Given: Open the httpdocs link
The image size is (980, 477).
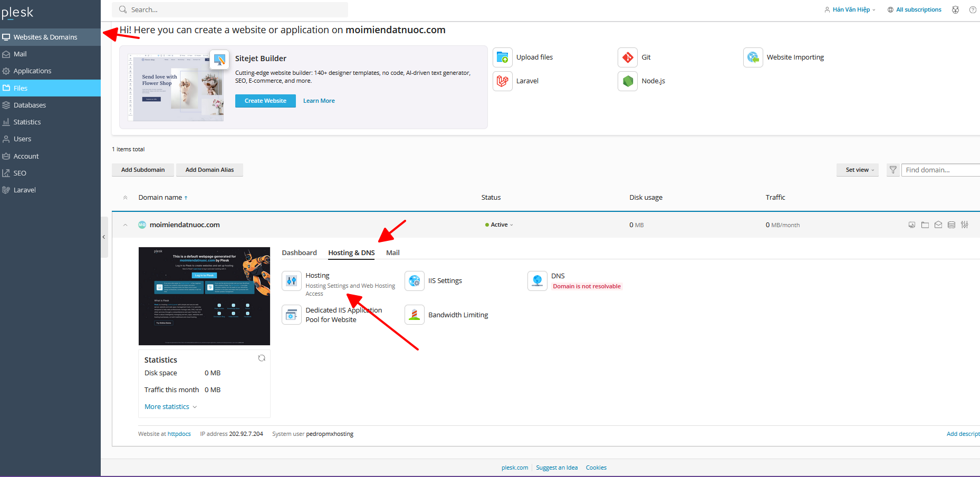Looking at the screenshot, I should coord(179,434).
